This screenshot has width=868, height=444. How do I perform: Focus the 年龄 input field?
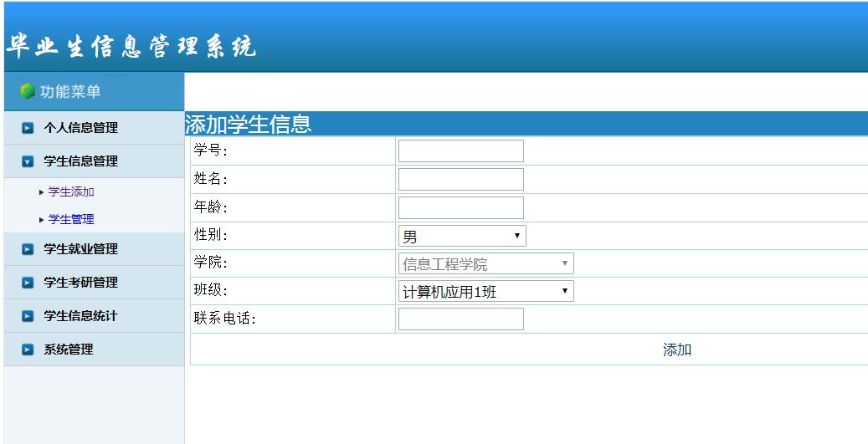461,207
